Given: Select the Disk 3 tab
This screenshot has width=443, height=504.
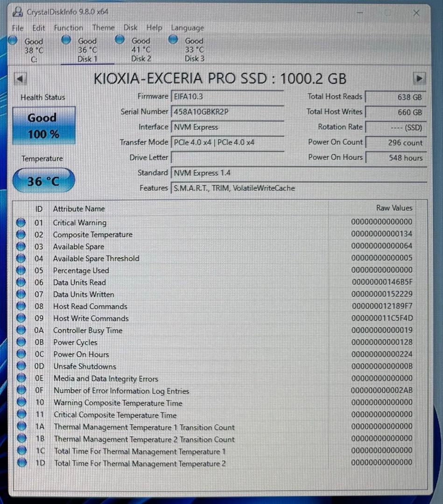Looking at the screenshot, I should pyautogui.click(x=194, y=49).
